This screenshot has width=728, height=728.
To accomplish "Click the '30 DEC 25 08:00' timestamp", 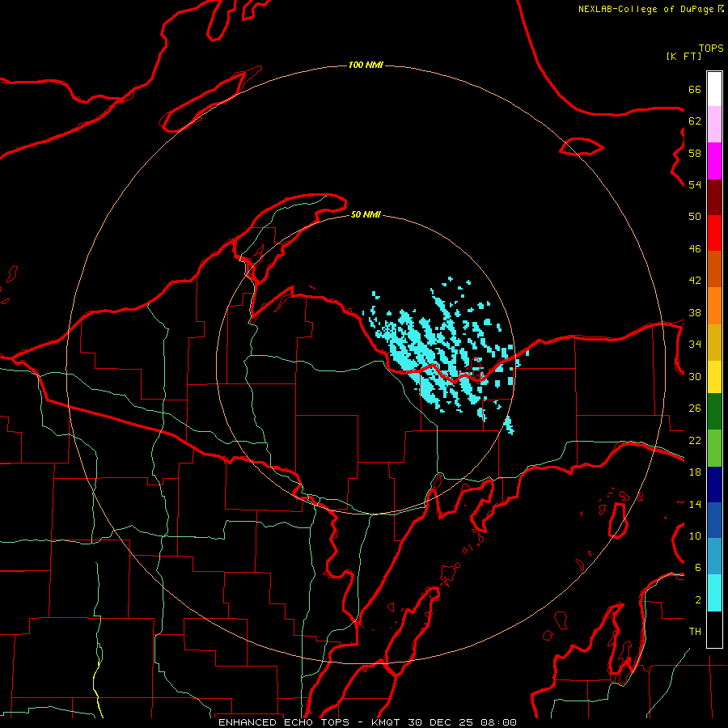I will pos(463,722).
